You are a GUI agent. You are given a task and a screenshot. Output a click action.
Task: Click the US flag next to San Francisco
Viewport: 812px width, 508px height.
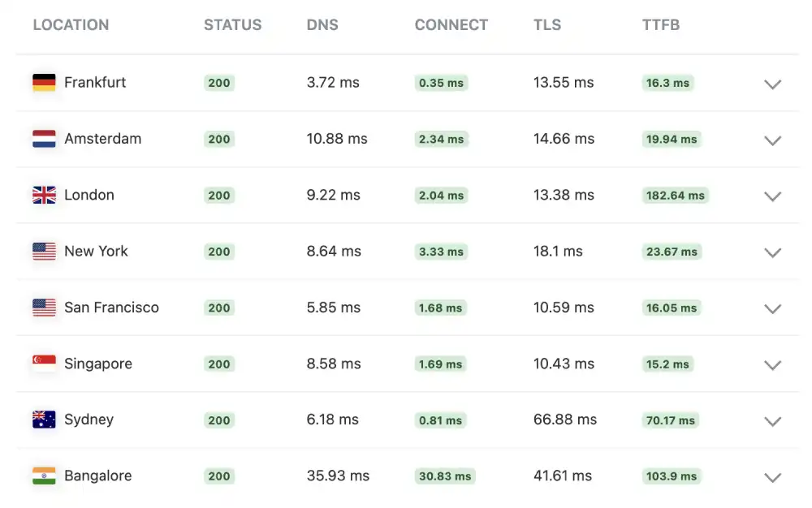tap(44, 308)
